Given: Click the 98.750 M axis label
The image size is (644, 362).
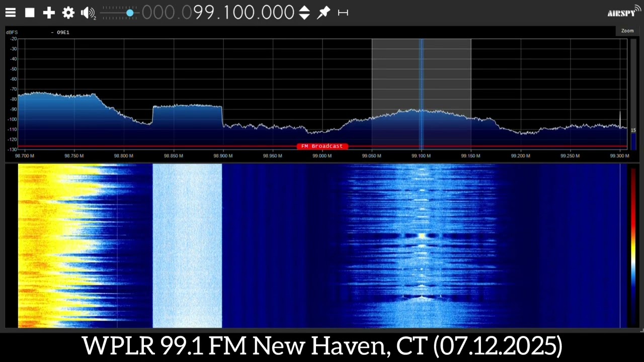Looking at the screenshot, I should point(74,156).
